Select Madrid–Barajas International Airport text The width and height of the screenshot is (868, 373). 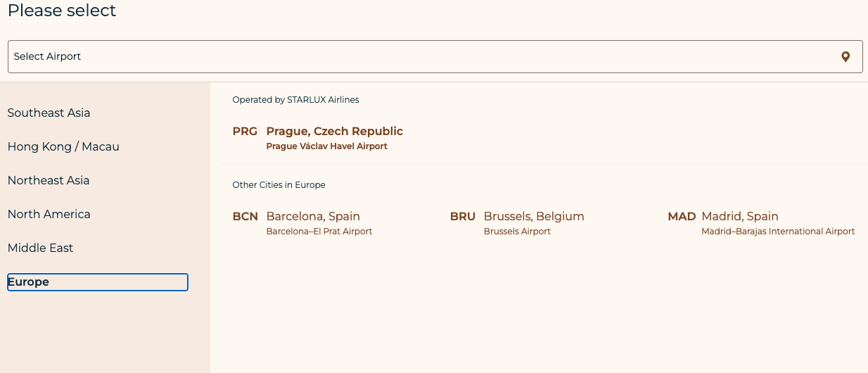[x=778, y=232]
